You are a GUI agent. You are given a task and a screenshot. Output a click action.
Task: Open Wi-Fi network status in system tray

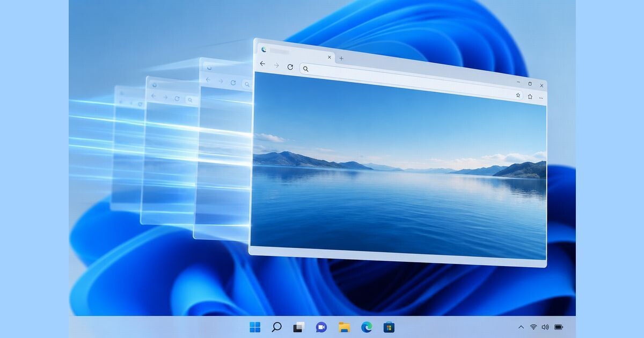533,327
